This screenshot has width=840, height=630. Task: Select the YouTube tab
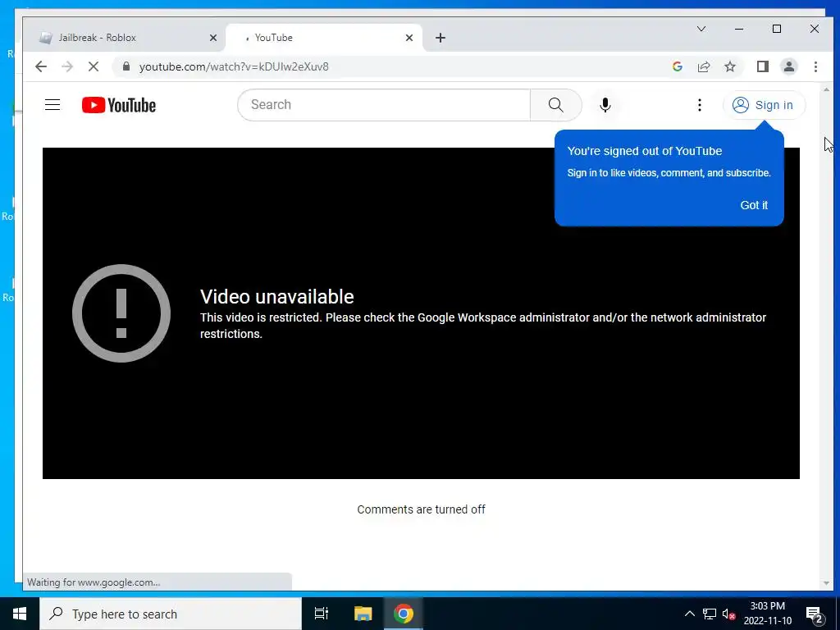pos(324,38)
